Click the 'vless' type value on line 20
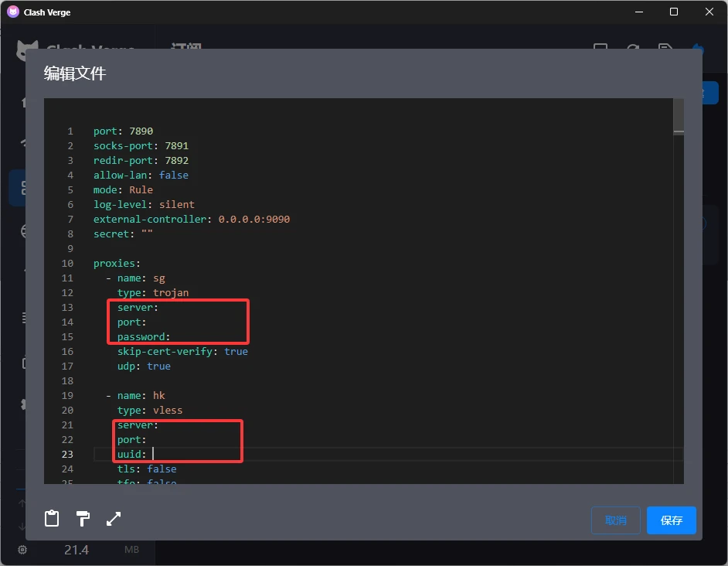The image size is (728, 566). pyautogui.click(x=168, y=410)
